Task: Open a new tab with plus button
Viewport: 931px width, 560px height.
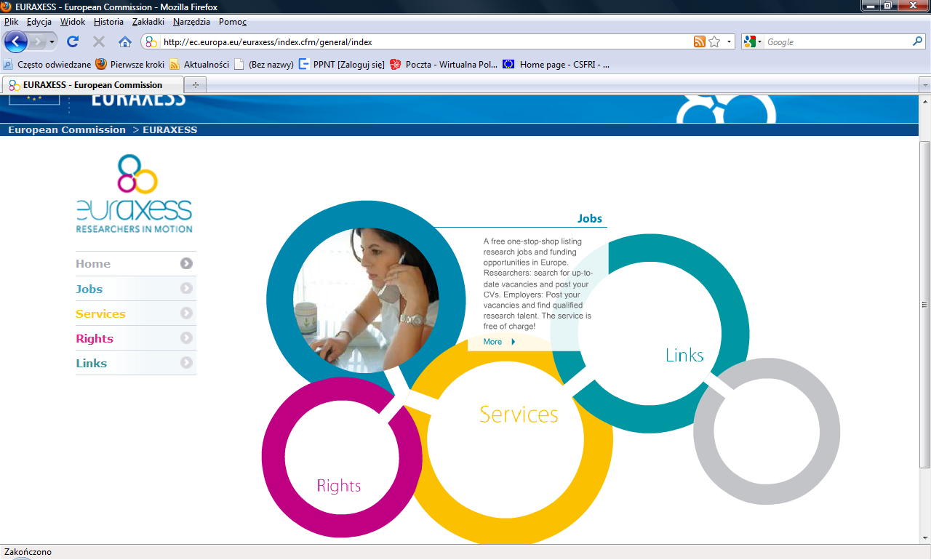Action: click(x=195, y=85)
